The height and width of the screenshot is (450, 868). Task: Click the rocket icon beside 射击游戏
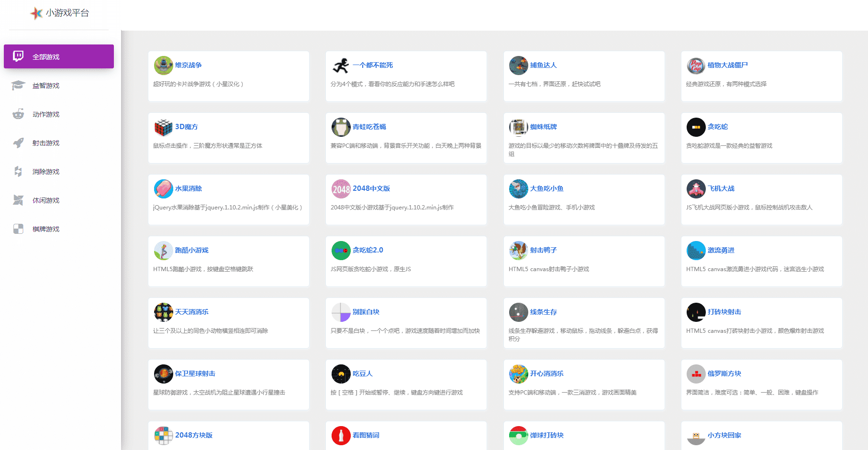(x=18, y=143)
